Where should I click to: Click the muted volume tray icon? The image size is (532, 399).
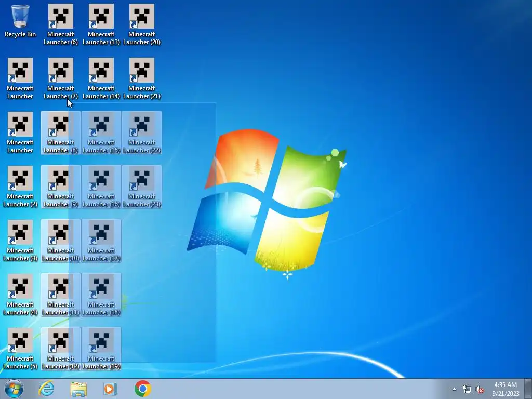click(x=480, y=389)
